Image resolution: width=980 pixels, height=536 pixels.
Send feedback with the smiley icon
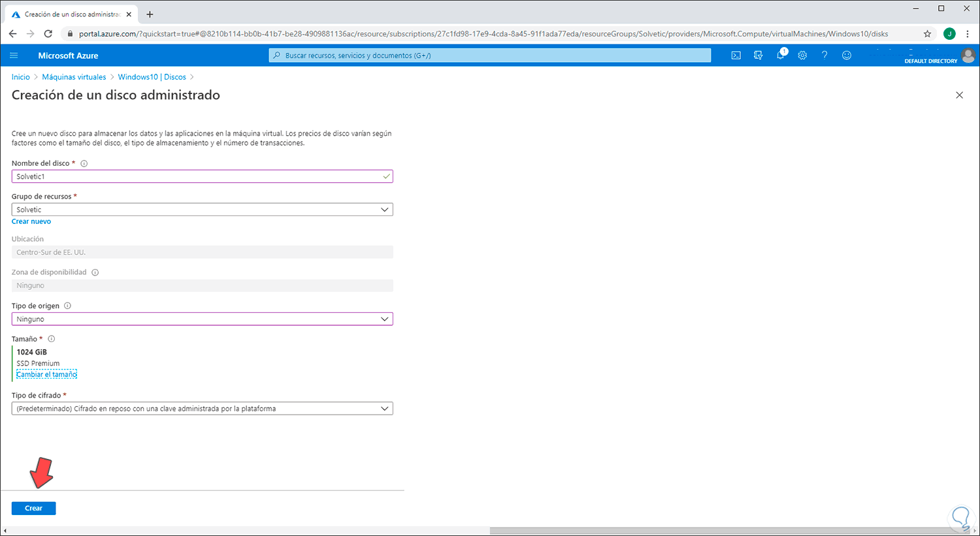tap(847, 55)
